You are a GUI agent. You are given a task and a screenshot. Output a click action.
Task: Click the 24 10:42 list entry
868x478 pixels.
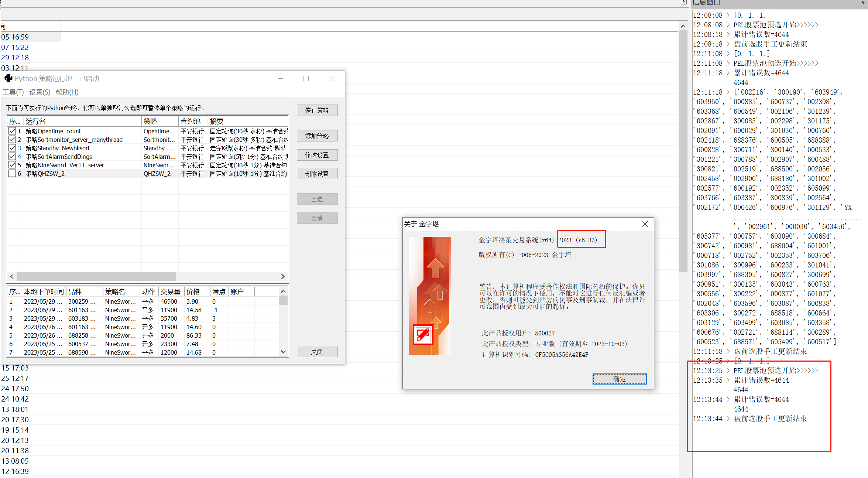pos(15,399)
